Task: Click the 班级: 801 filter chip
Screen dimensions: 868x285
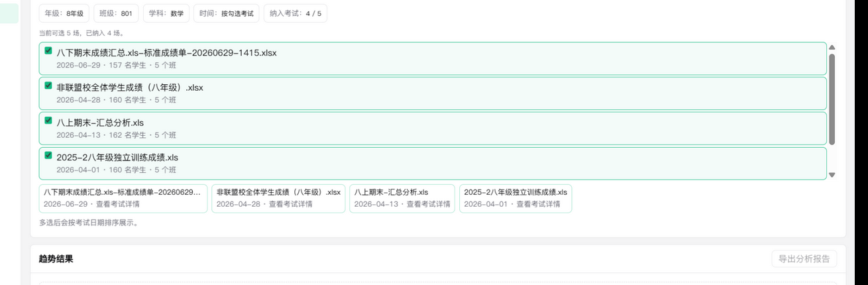Action: point(116,13)
